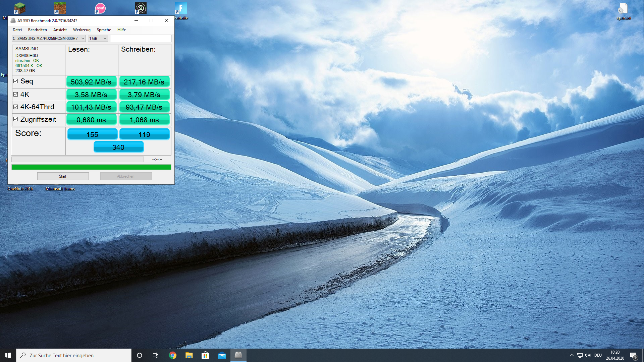This screenshot has width=644, height=362.
Task: Uncheck the Seq benchmark checkbox
Action: click(x=16, y=81)
